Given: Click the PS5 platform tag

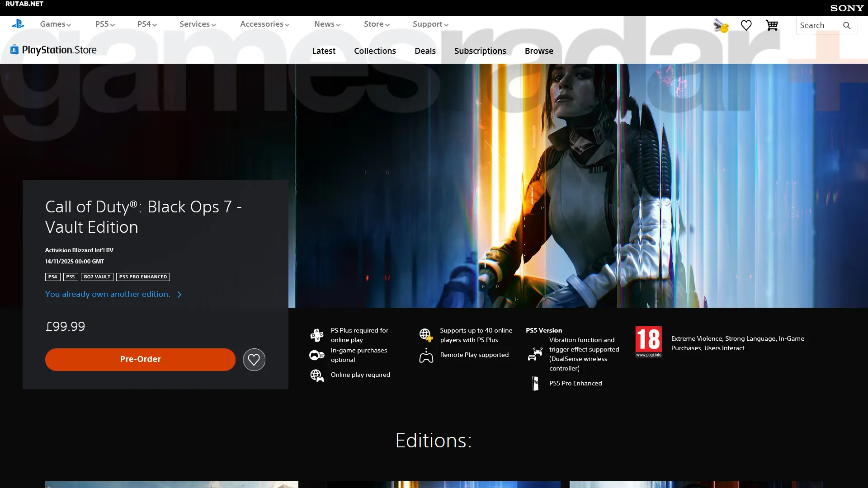Looking at the screenshot, I should [71, 277].
